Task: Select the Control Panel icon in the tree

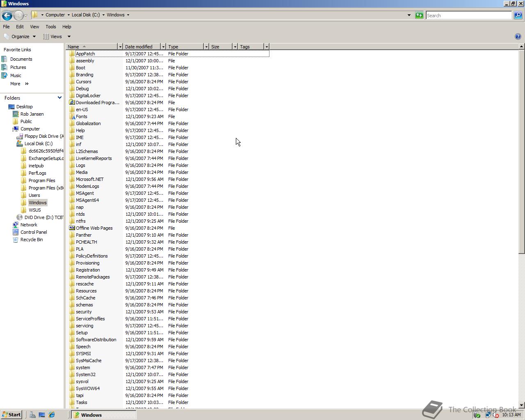Action: tap(16, 232)
